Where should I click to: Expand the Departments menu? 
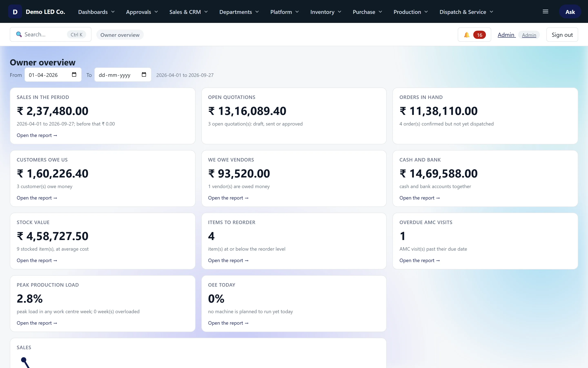point(239,12)
